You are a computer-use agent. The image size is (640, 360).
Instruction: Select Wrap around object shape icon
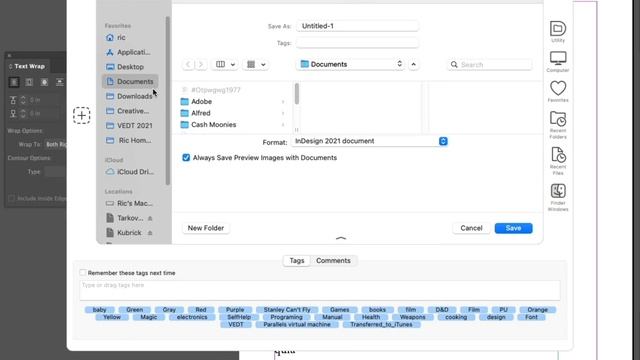pos(44,82)
